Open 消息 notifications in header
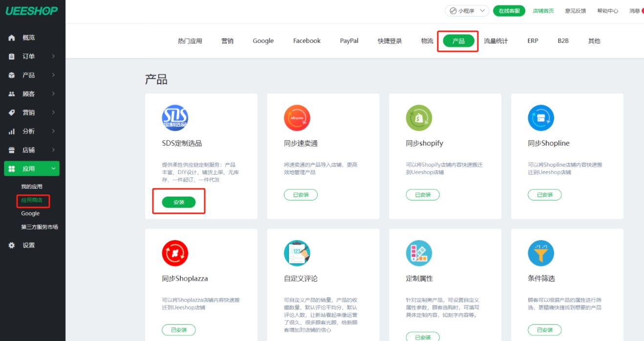The height and width of the screenshot is (341, 644). pyautogui.click(x=635, y=11)
